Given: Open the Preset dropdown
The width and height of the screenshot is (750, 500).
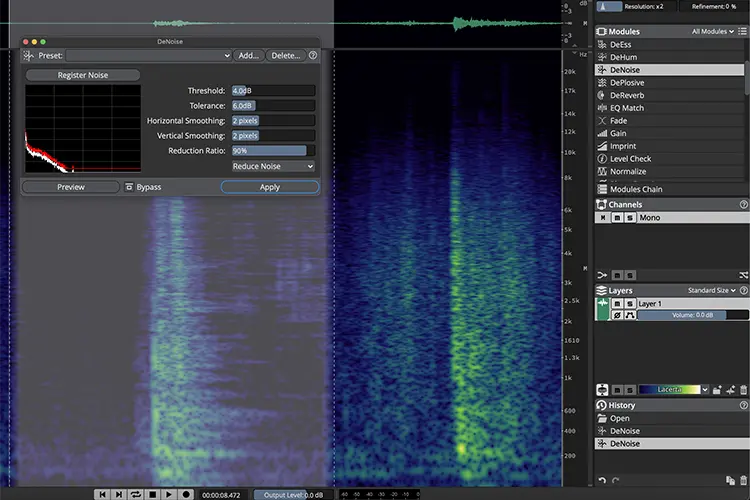Looking at the screenshot, I should pyautogui.click(x=149, y=56).
